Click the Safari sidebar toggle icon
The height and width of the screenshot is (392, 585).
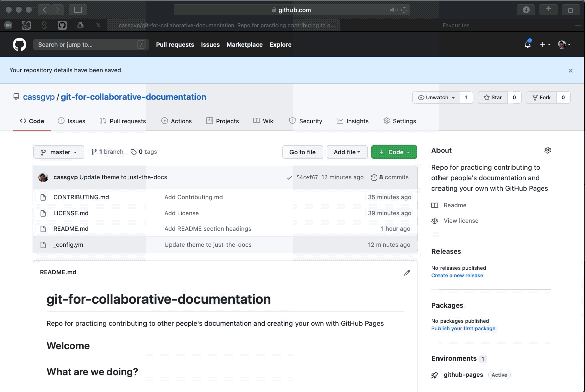[x=78, y=10]
